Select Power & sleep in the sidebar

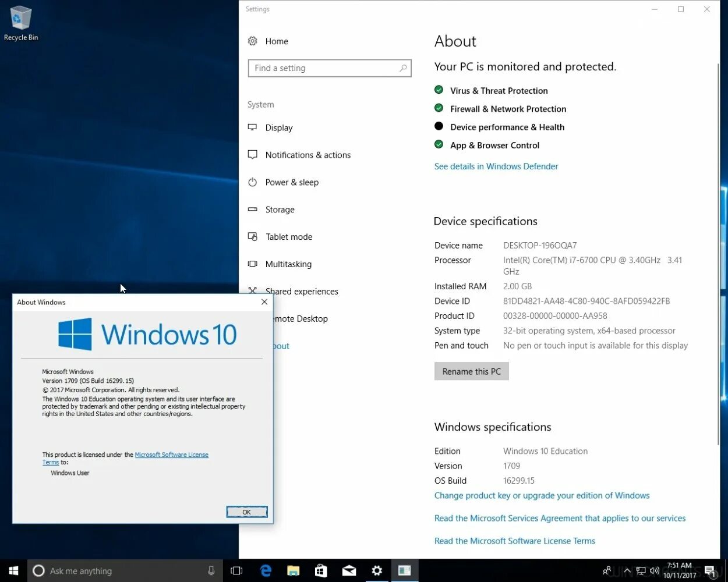pyautogui.click(x=292, y=182)
